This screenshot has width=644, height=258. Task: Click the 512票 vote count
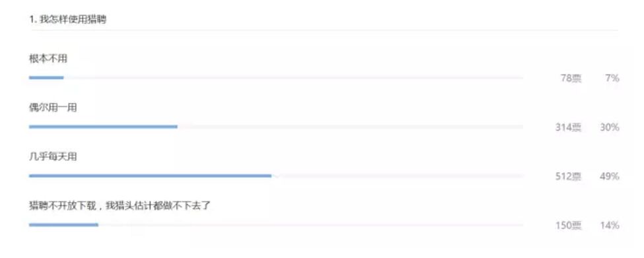[569, 176]
